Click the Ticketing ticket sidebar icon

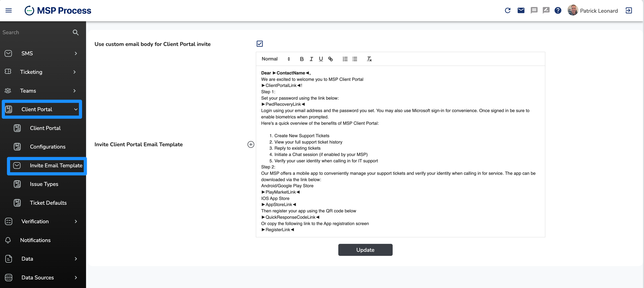tap(8, 72)
